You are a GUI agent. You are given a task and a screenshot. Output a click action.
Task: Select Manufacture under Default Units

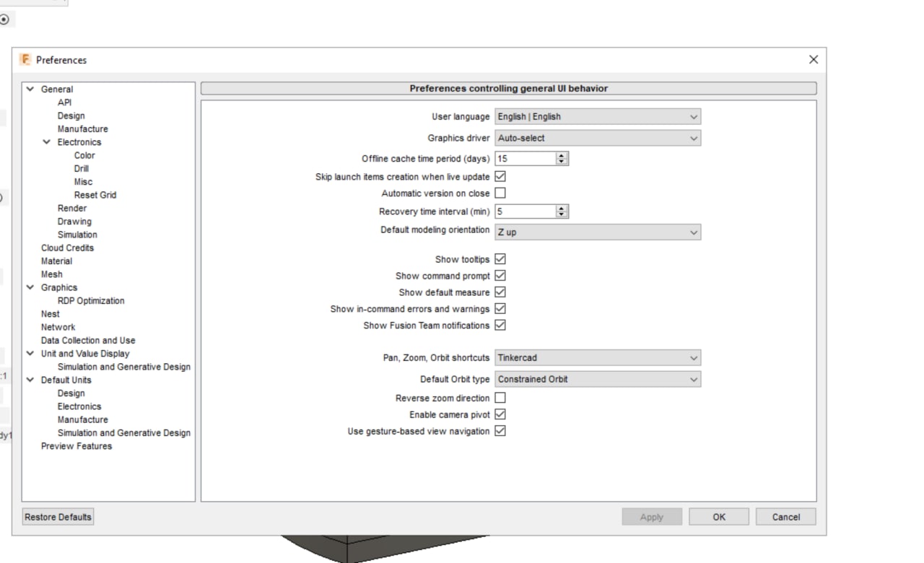pos(83,419)
